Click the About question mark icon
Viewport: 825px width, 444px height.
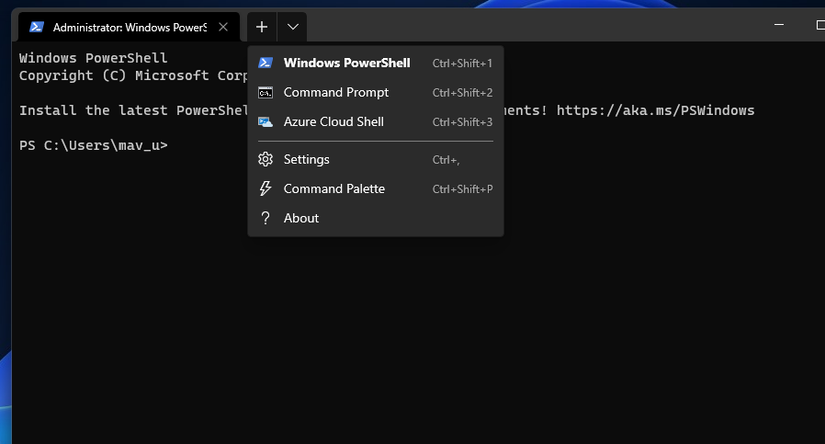pos(265,218)
